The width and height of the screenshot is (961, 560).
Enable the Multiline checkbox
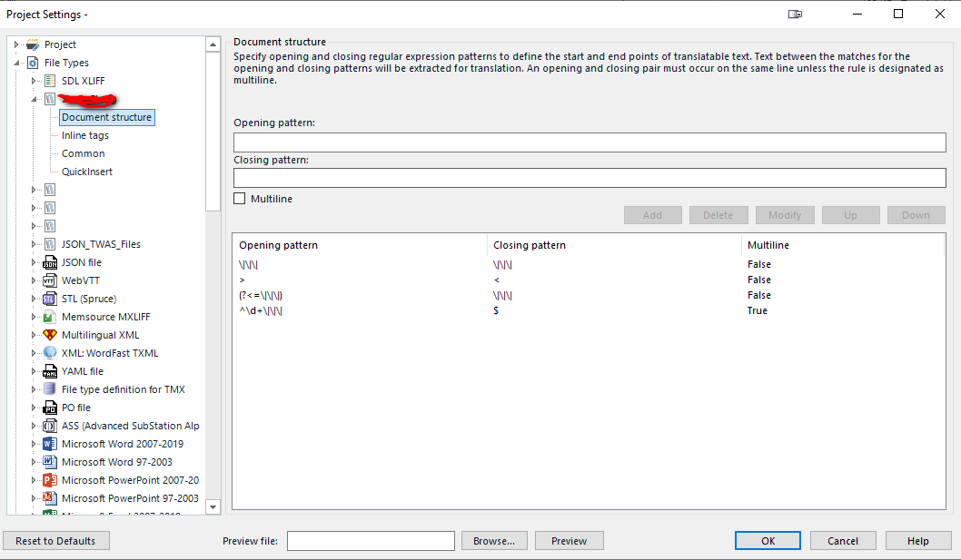[239, 198]
